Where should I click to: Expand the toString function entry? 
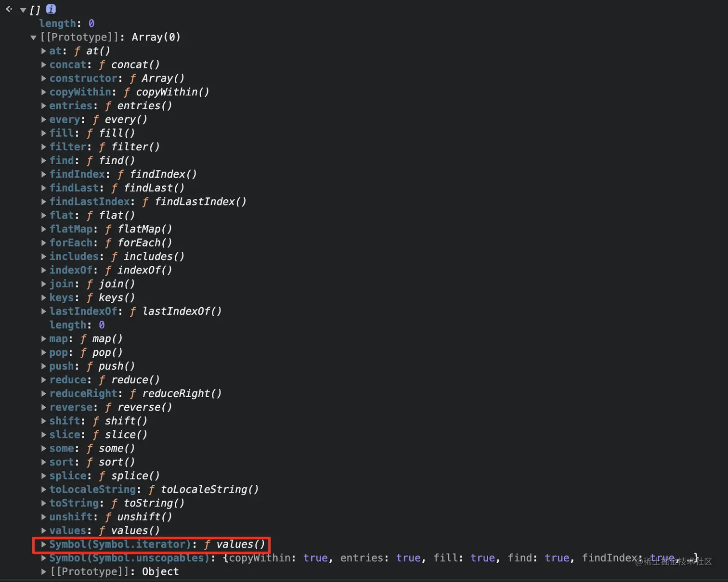[44, 503]
